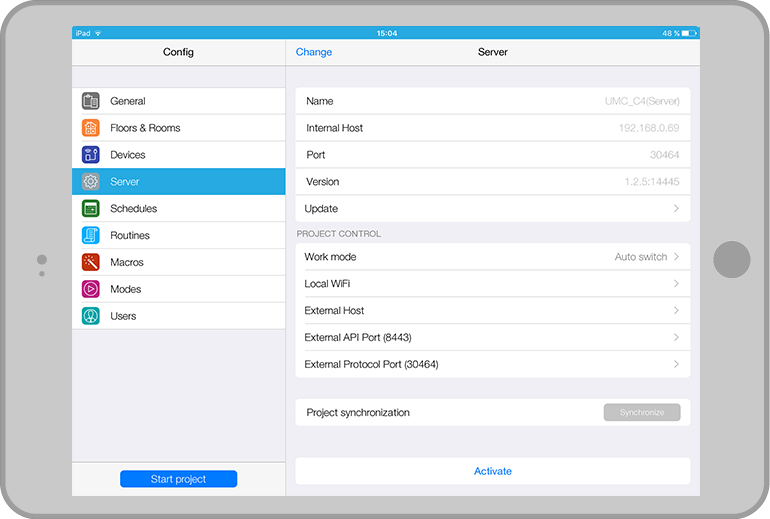Open the Users teal icon
The height and width of the screenshot is (519, 770).
coord(91,316)
